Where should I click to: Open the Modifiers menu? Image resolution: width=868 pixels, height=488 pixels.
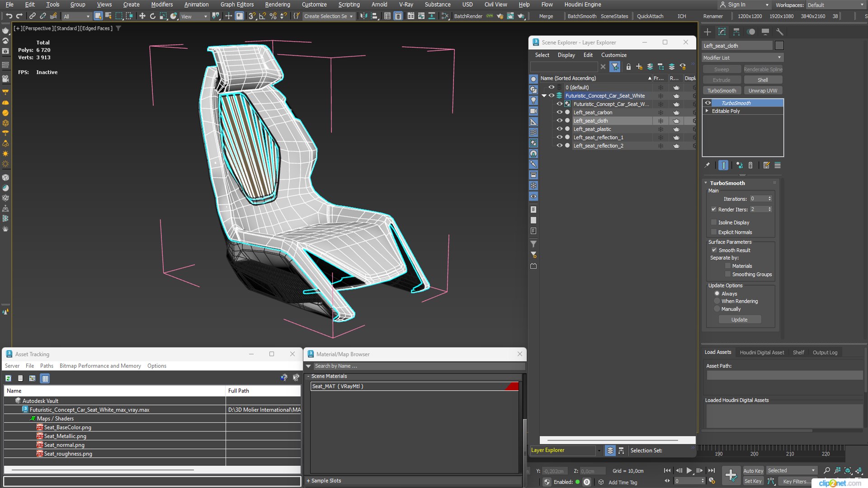[162, 5]
